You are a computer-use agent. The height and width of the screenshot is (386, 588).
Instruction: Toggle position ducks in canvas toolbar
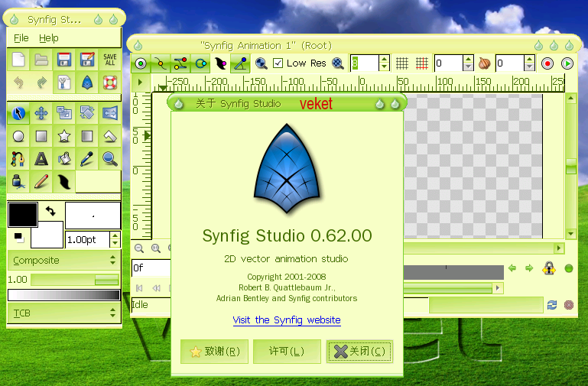point(141,63)
